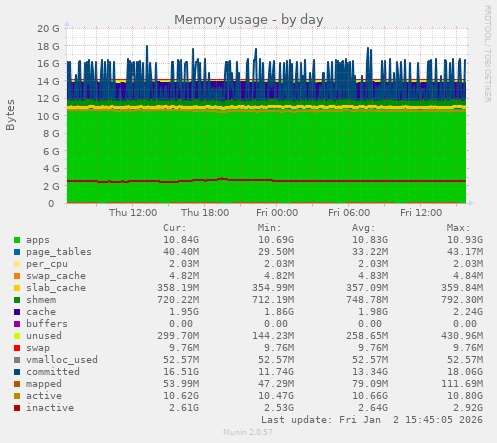
Task: Click the 'Fri 00:00' time axis label
Action: [x=277, y=213]
